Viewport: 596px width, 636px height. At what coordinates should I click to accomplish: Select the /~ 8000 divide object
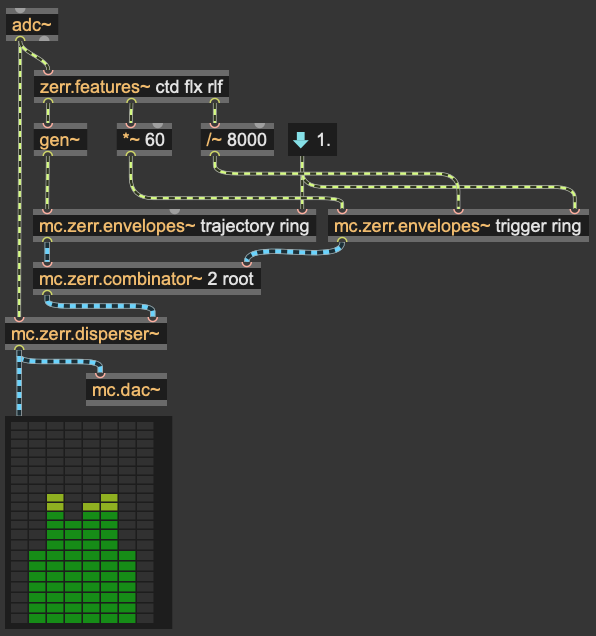point(237,140)
